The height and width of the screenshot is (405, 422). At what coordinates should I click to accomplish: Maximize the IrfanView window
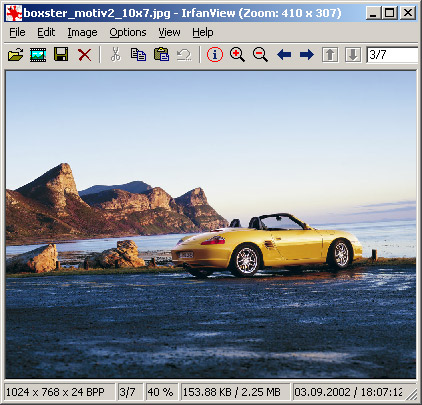389,13
